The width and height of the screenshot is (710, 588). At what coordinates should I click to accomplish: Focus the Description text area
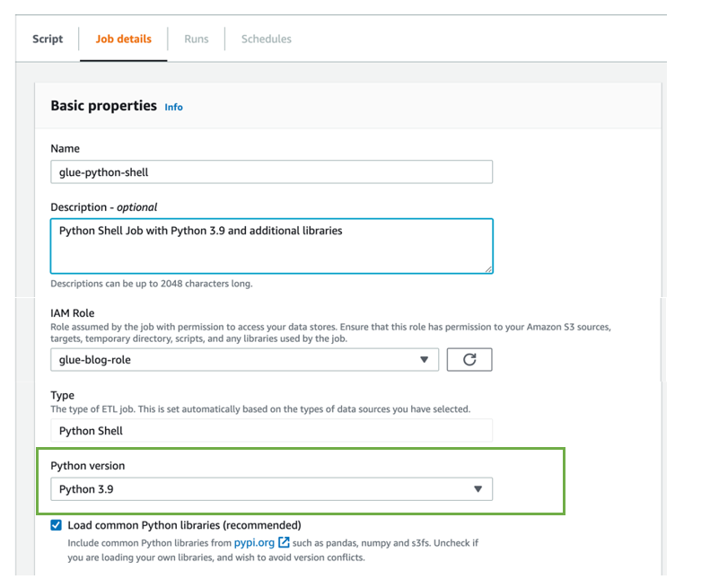point(271,245)
